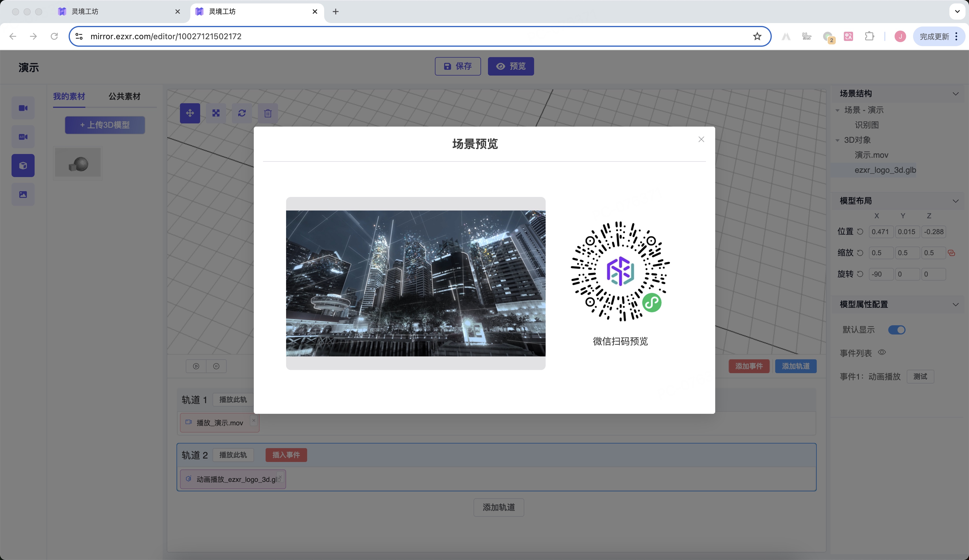The height and width of the screenshot is (560, 969).
Task: Click 播放此轨 on 轨道 2
Action: 233,455
